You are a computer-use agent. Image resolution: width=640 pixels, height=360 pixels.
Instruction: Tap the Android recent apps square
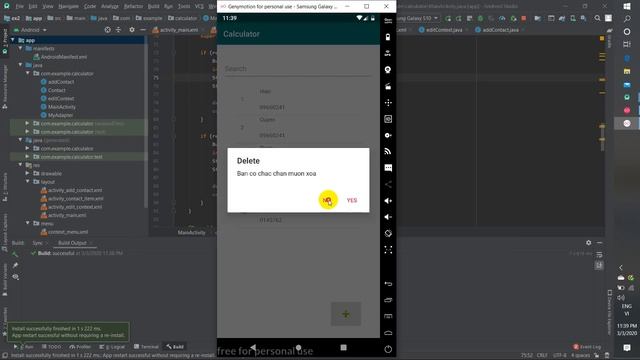pyautogui.click(x=343, y=347)
